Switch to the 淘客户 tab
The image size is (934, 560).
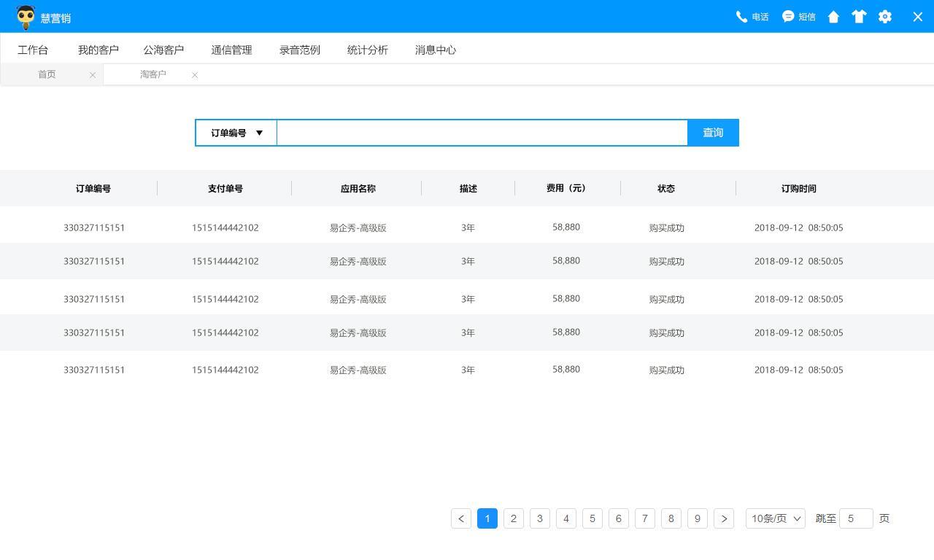(153, 74)
